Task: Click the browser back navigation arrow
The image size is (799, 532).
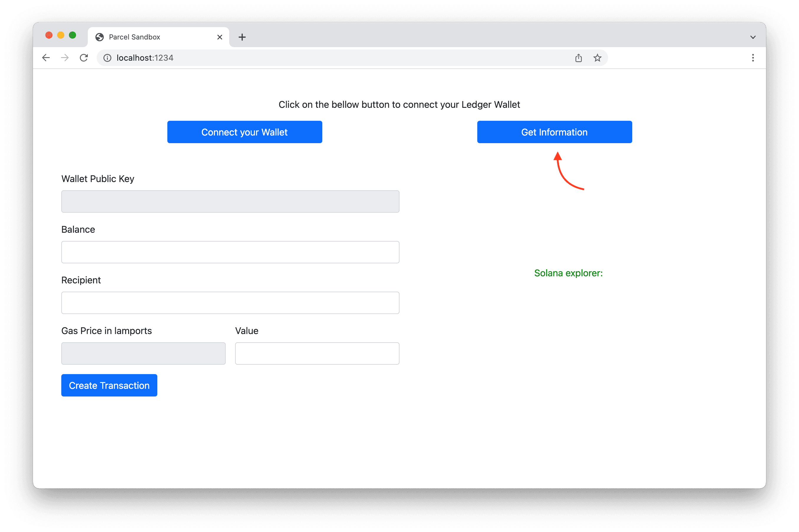Action: pos(46,58)
